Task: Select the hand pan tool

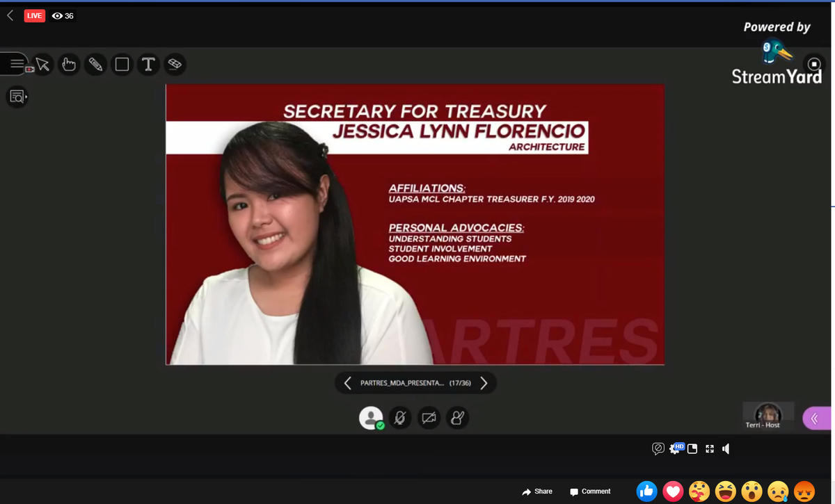Action: (x=68, y=65)
